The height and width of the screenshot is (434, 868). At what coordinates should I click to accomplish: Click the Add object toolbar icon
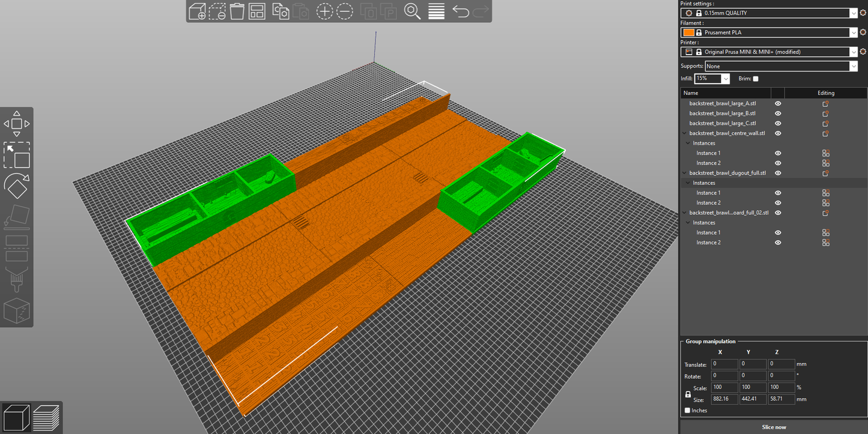point(198,11)
